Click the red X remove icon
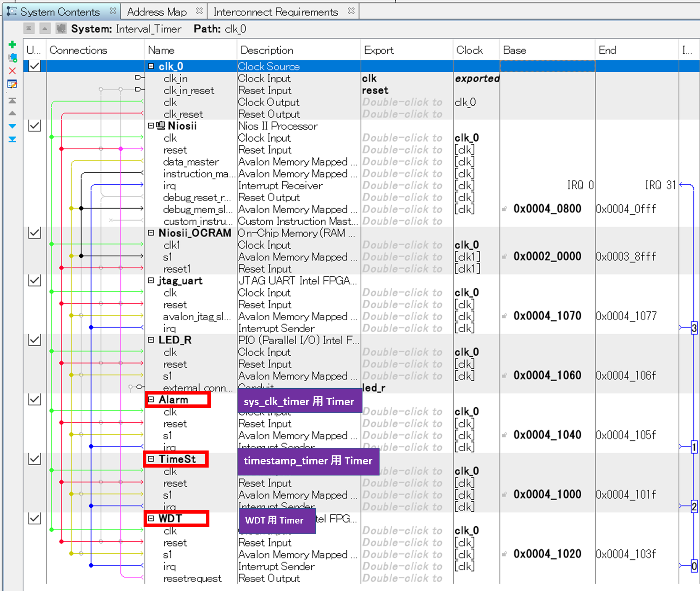 pos(12,71)
